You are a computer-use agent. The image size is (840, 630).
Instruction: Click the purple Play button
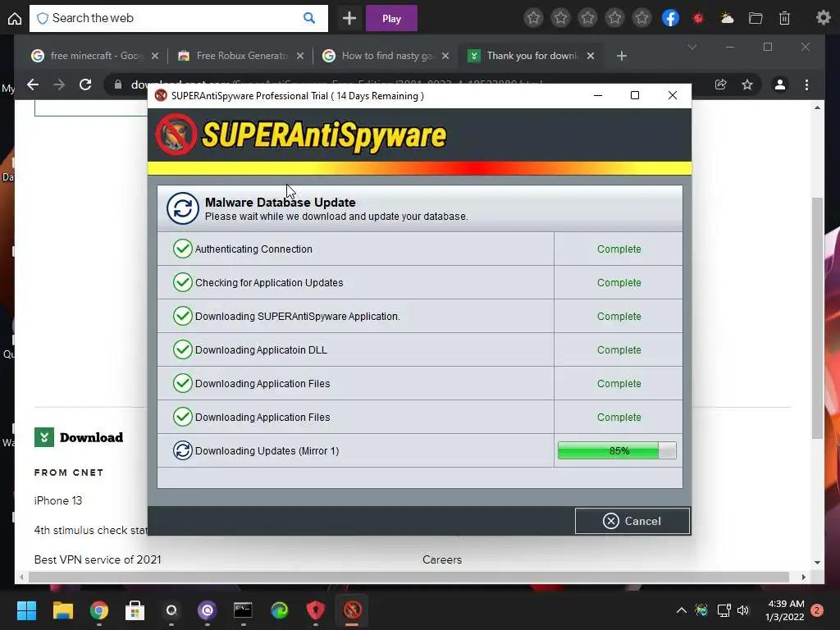point(391,19)
